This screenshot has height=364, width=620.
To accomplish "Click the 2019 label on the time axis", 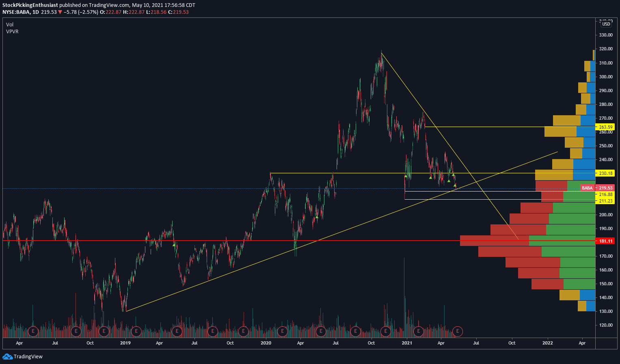I will (125, 343).
